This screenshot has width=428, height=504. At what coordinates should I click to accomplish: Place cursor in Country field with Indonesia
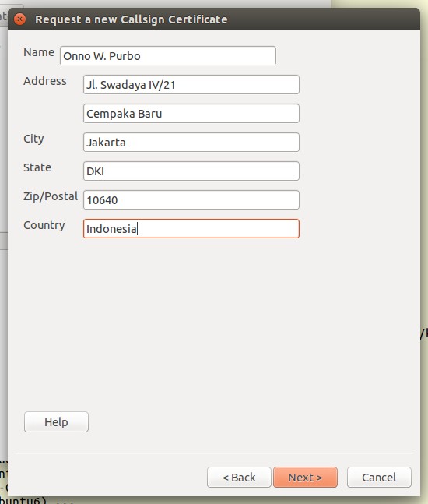coord(191,229)
